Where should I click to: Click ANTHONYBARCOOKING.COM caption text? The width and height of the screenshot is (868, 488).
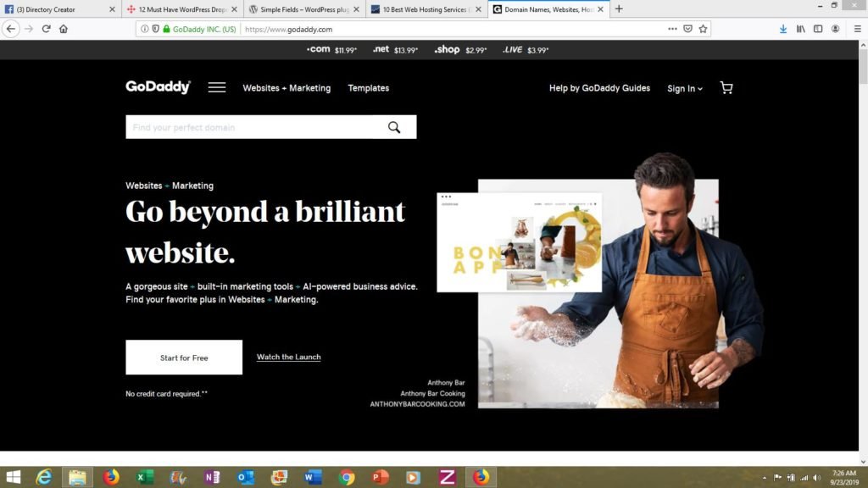click(x=417, y=404)
